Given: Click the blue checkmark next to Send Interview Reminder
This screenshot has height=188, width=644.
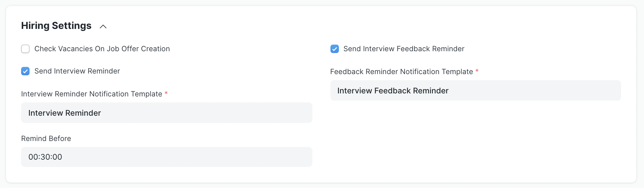Looking at the screenshot, I should [25, 71].
